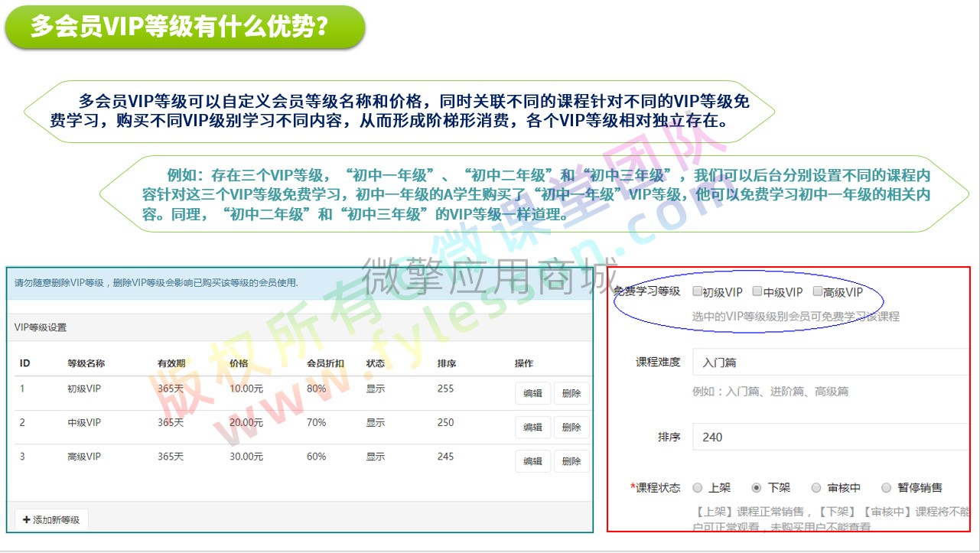Click the 70% discount cell
Screen dimensions: 980x553
coord(317,422)
